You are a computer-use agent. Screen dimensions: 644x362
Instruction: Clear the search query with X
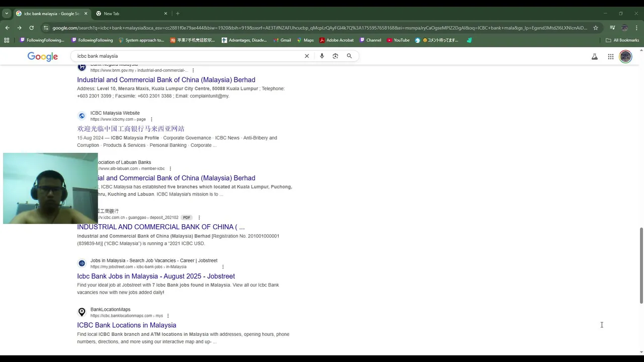coord(307,56)
